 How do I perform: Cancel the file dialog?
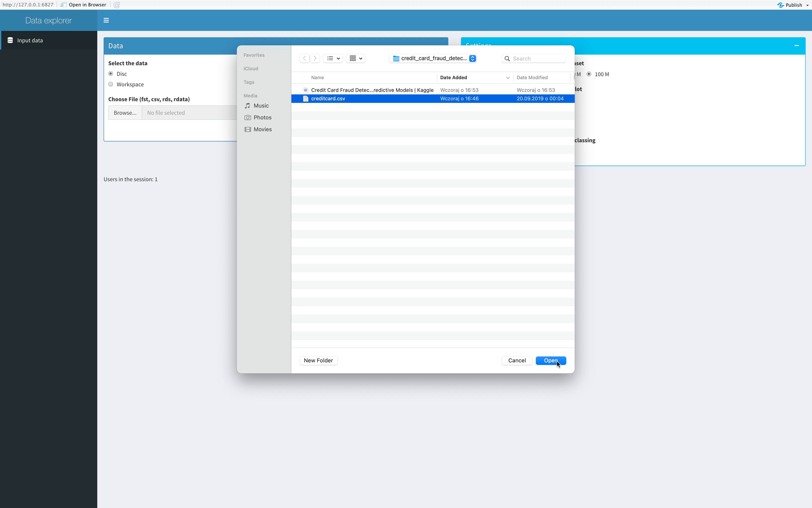click(517, 360)
